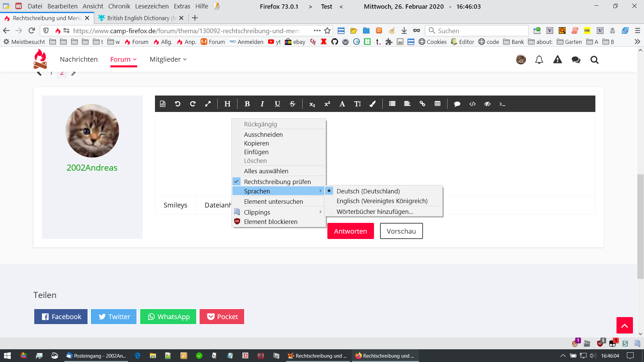Expand the Mitglieder dropdown menu

click(x=168, y=59)
